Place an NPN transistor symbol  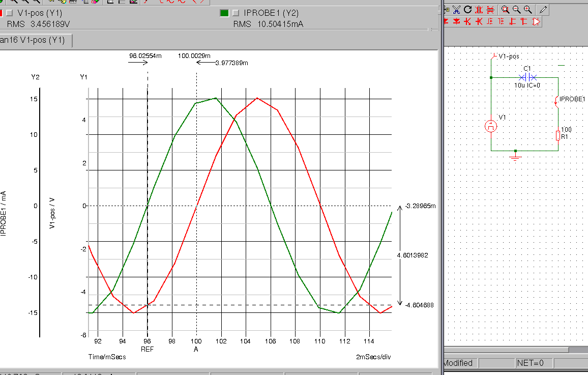coord(467,21)
